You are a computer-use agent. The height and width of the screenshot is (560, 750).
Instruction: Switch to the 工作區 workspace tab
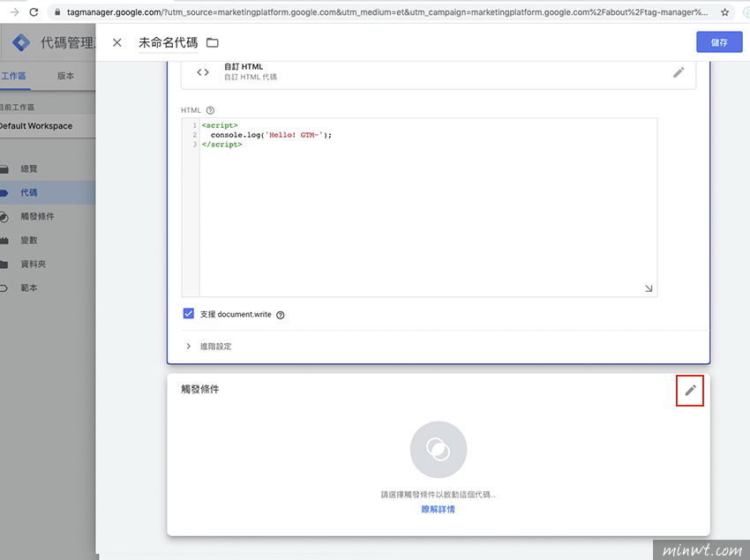pos(14,76)
